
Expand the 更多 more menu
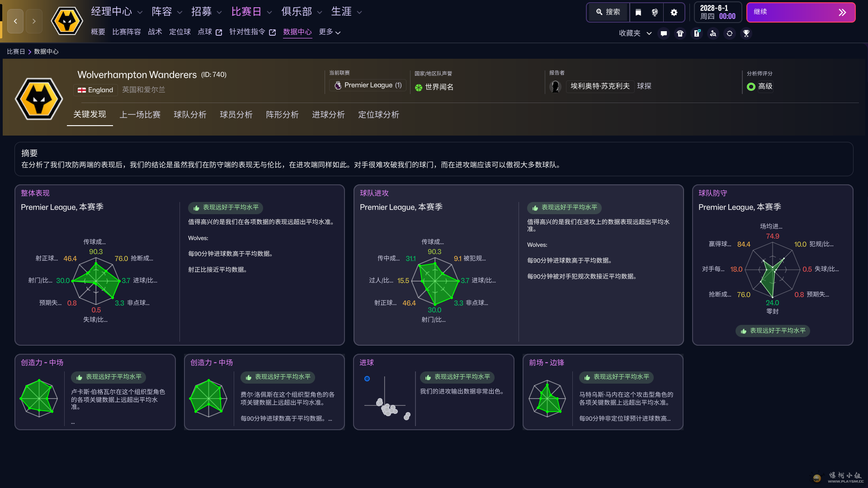(330, 32)
